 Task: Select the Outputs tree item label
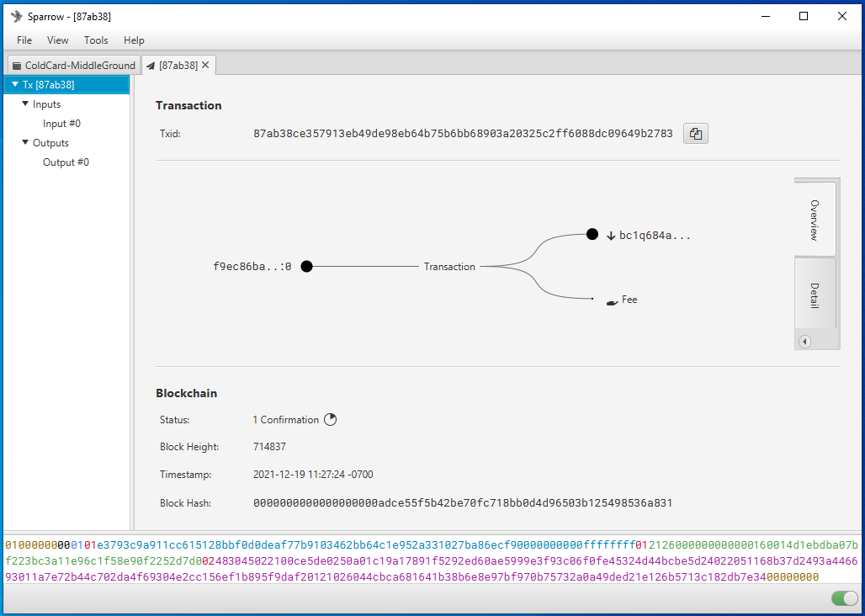pos(50,143)
